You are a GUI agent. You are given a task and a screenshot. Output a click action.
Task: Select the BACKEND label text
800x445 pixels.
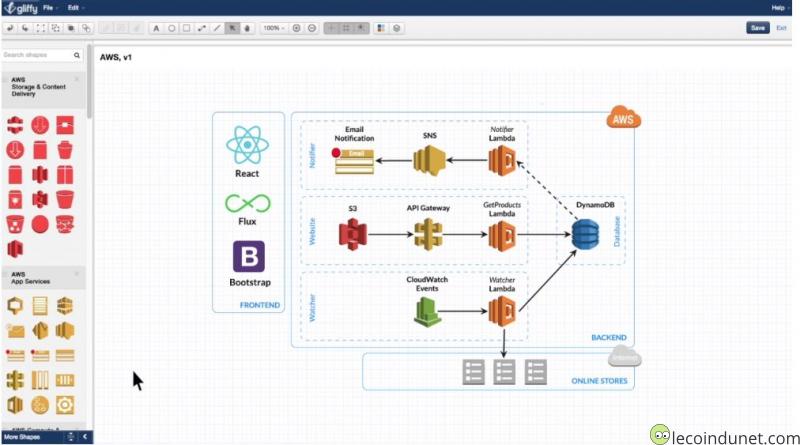pos(609,337)
